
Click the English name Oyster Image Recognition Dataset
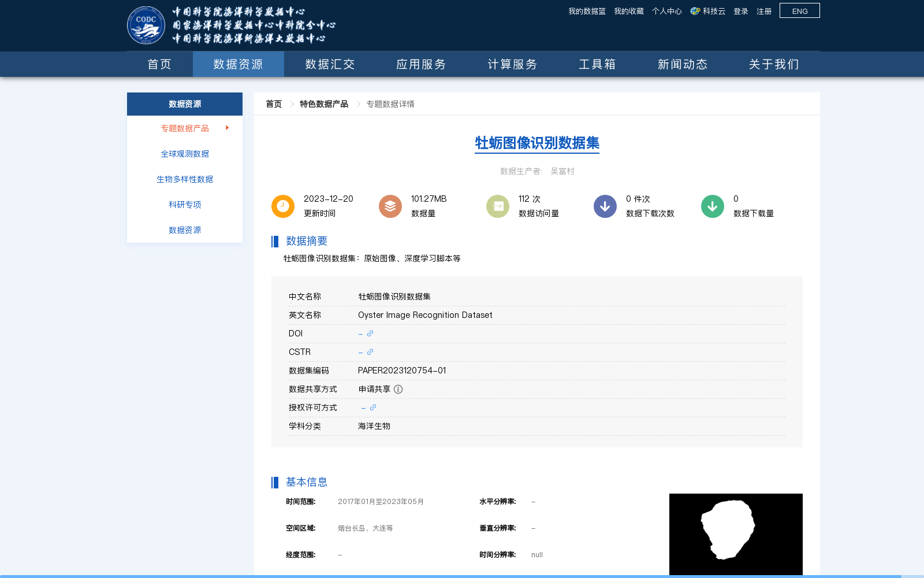[x=425, y=315]
